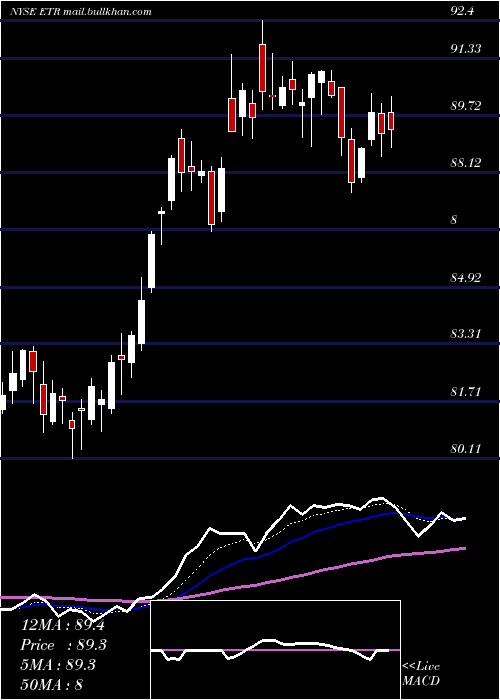Click the Price : 89.3 legend text
This screenshot has width=500, height=700.
click(64, 646)
